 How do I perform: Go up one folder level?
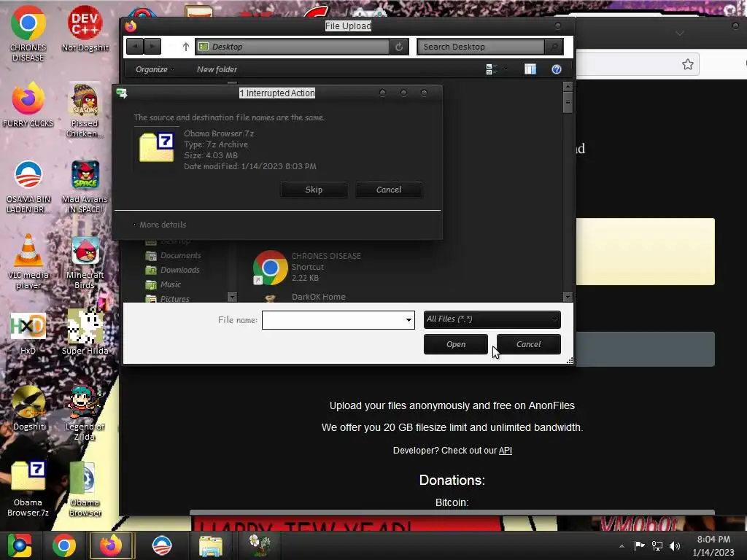click(x=186, y=47)
